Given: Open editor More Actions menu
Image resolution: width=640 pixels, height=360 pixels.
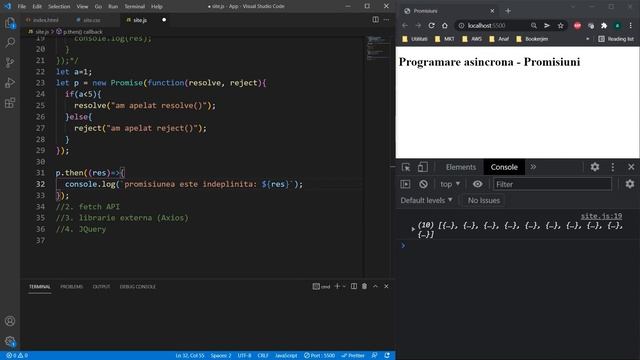Looking at the screenshot, I should point(386,20).
